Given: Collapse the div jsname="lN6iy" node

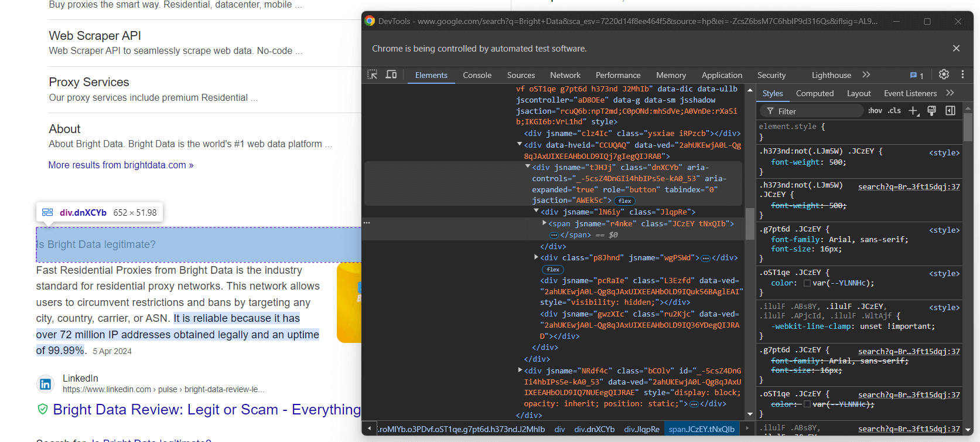Looking at the screenshot, I should click(x=536, y=212).
